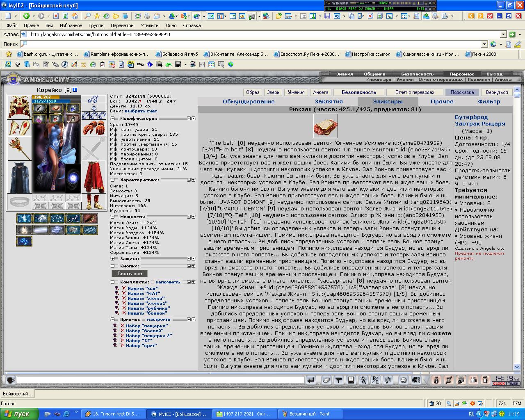The width and height of the screenshot is (525, 420).
Task: Open the address bar dropdown arrow
Action: (504, 34)
